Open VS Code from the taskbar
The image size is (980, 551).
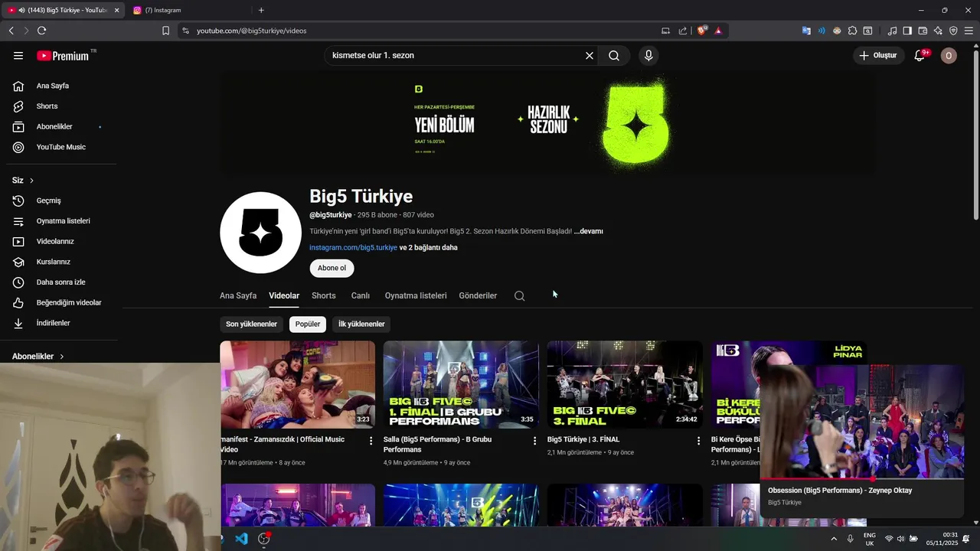click(x=241, y=539)
